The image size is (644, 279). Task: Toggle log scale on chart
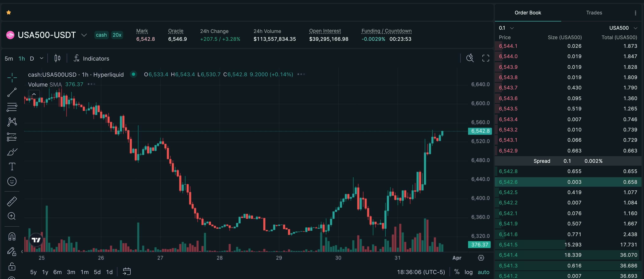coord(468,272)
